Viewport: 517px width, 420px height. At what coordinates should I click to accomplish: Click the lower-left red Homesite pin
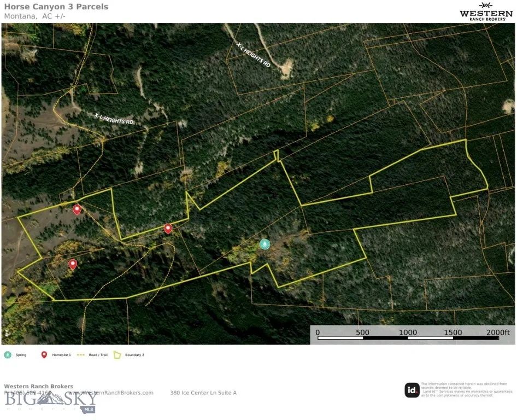[x=73, y=264]
